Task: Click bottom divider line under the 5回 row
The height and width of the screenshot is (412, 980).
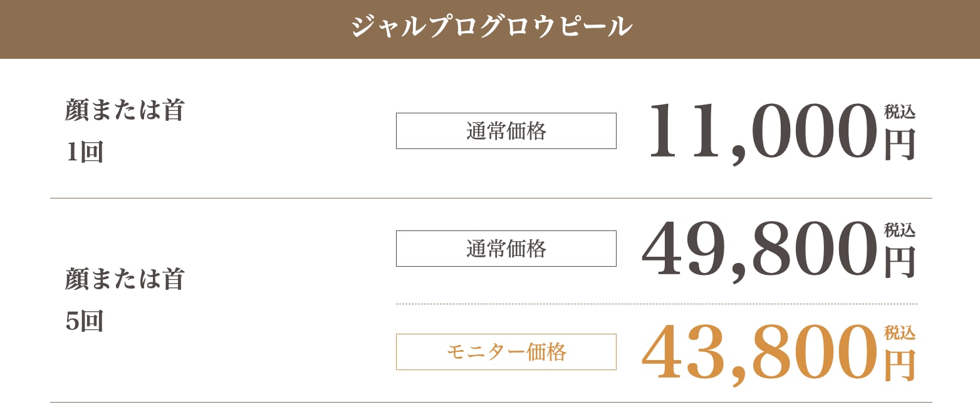Action: coord(491,402)
